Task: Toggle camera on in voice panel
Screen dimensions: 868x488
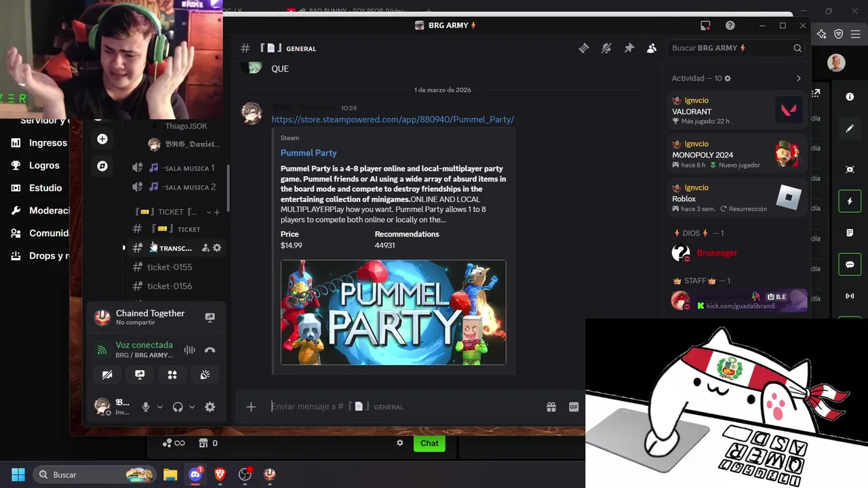Action: (107, 375)
